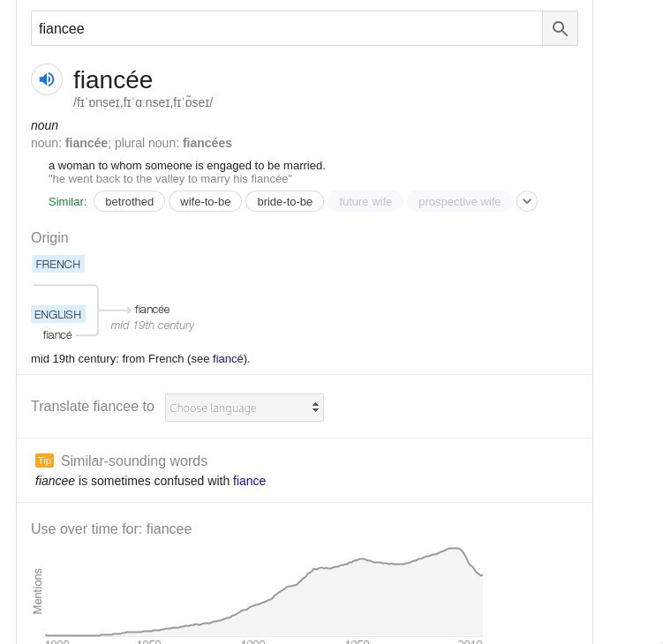The height and width of the screenshot is (644, 663).
Task: Expand more similar words chevron
Action: click(527, 201)
